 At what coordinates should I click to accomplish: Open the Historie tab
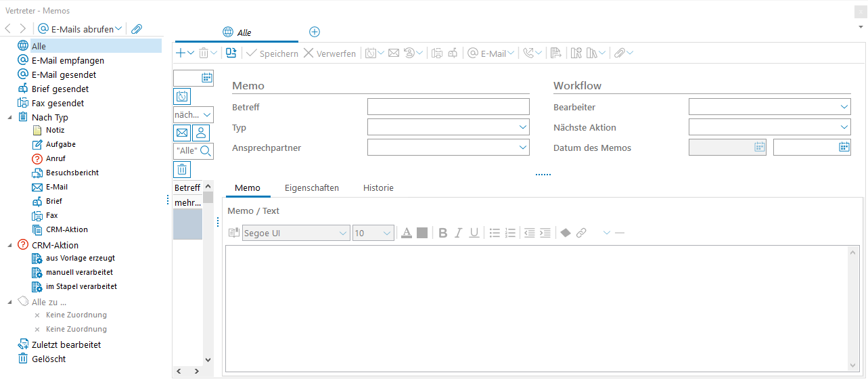coord(378,187)
